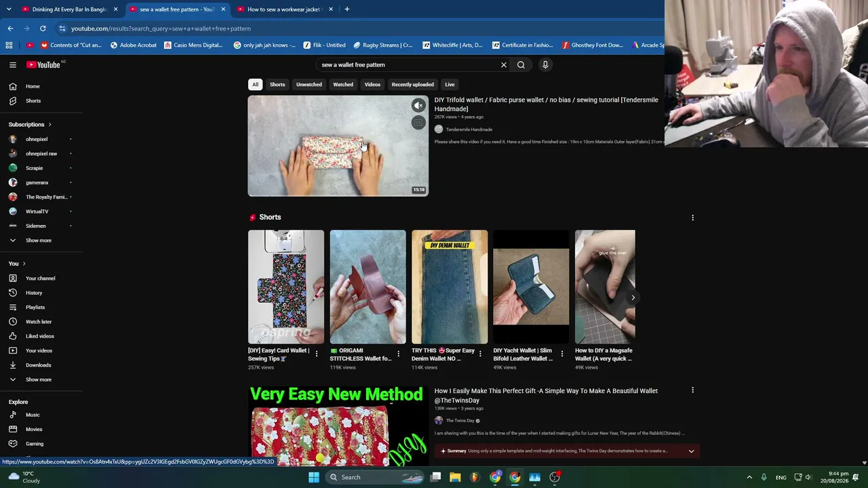The image size is (868, 488).
Task: Open the YouTube guide hamburger menu
Action: point(13,65)
